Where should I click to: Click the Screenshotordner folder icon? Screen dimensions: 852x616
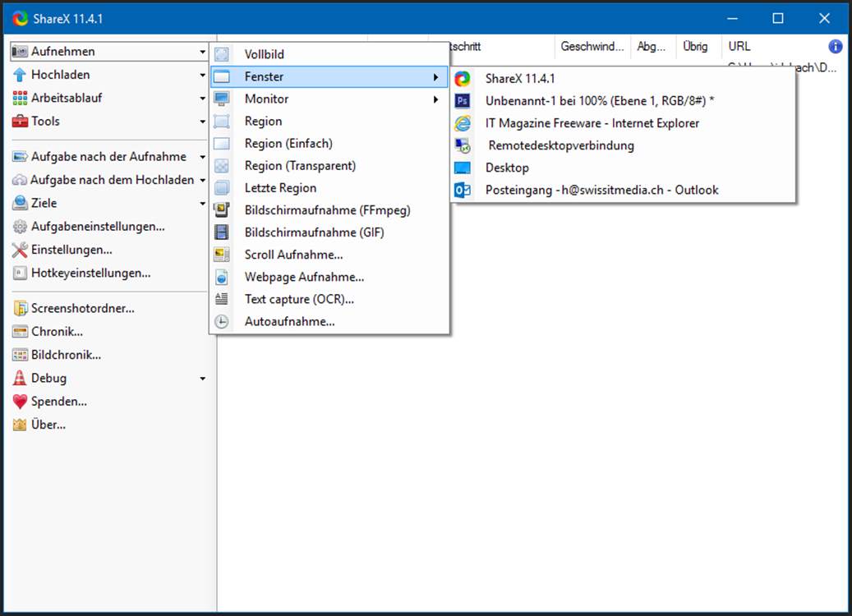tap(20, 309)
